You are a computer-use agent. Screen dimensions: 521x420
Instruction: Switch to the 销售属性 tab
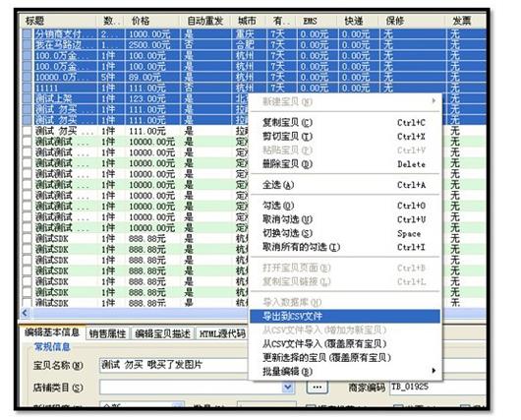click(x=108, y=333)
